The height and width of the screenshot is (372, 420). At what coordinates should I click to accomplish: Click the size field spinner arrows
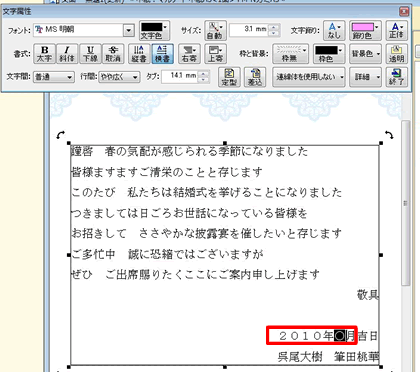click(x=274, y=30)
